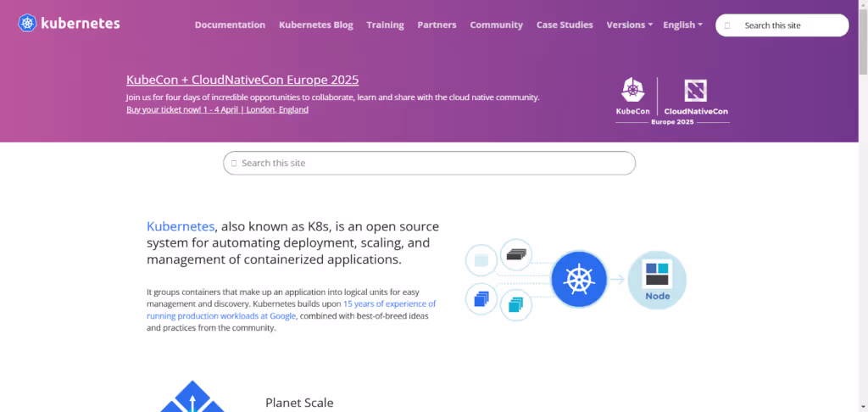Open Case Studies in the navigation

tap(564, 25)
